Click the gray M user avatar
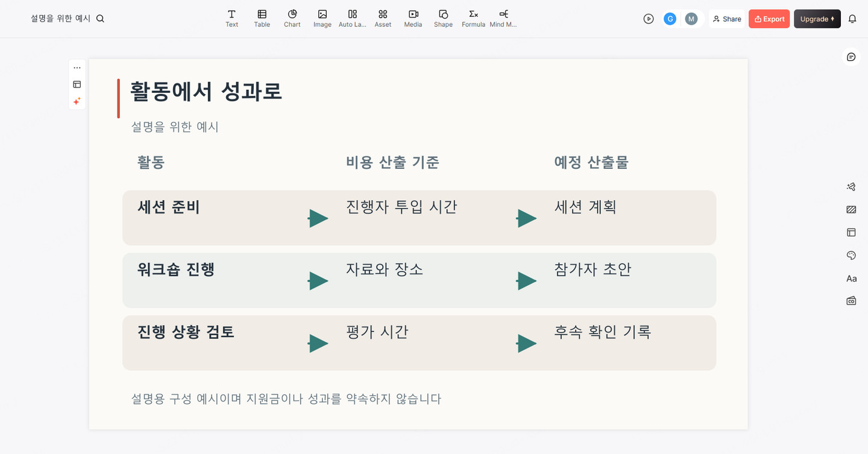This screenshot has height=454, width=868. (x=691, y=19)
